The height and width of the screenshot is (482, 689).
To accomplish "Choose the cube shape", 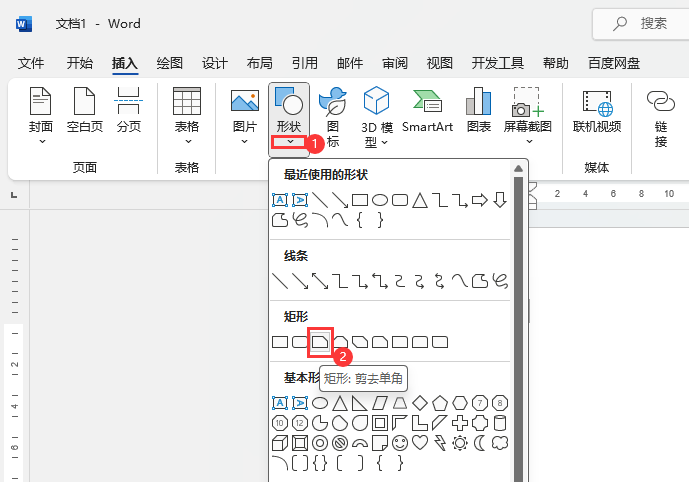I will (280, 443).
